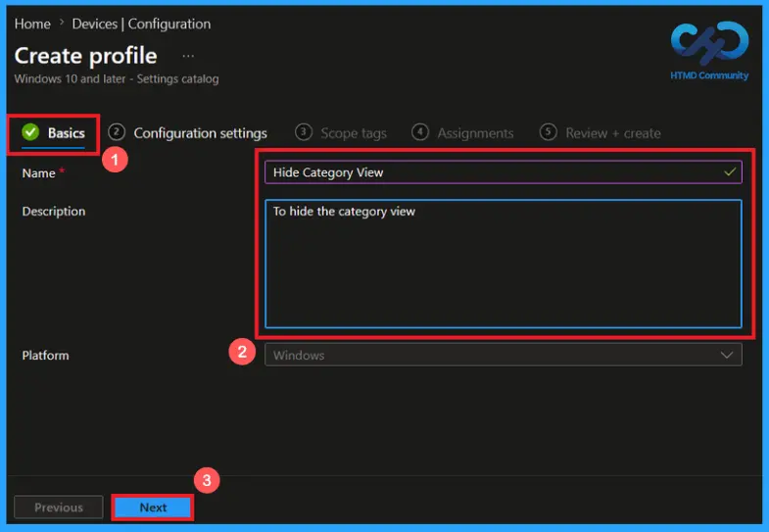Viewport: 769px width, 532px height.
Task: Click the Platform dropdown chevron arrow
Action: point(727,355)
